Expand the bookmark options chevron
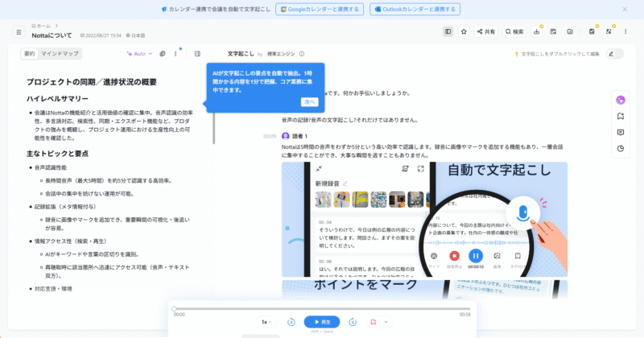 pyautogui.click(x=386, y=322)
